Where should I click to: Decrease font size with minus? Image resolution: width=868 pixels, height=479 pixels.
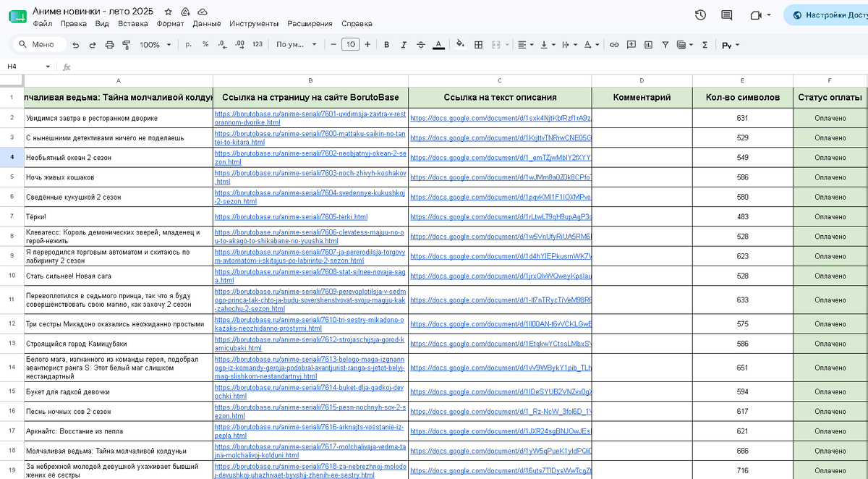click(333, 45)
